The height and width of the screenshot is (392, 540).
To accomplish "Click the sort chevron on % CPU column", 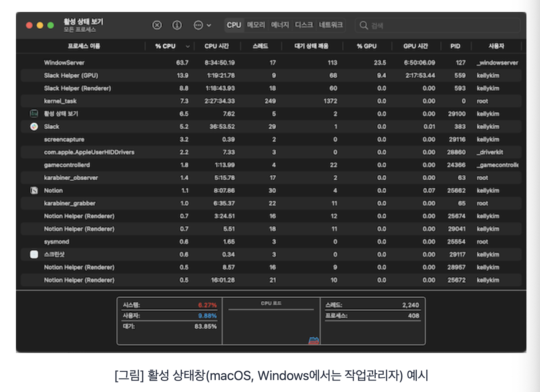I will click(187, 46).
